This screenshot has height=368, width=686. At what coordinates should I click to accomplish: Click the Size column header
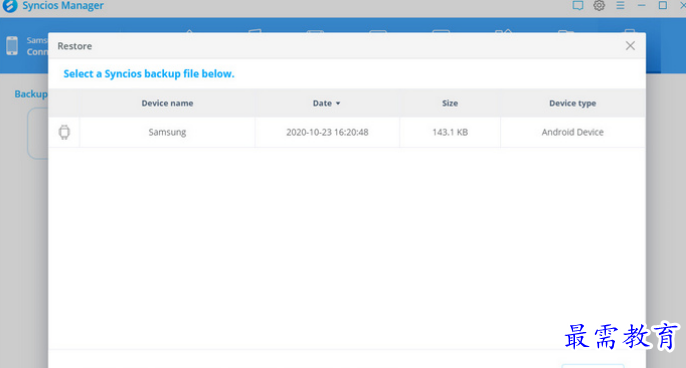click(x=450, y=103)
